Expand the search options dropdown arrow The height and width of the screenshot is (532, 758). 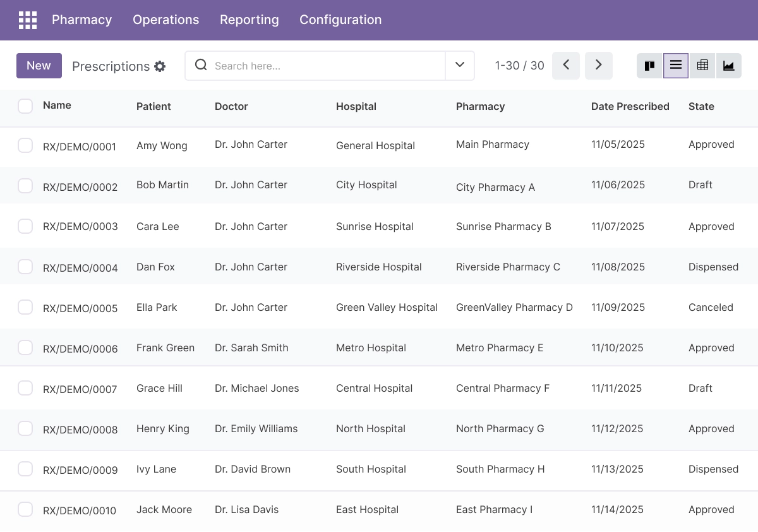tap(460, 66)
